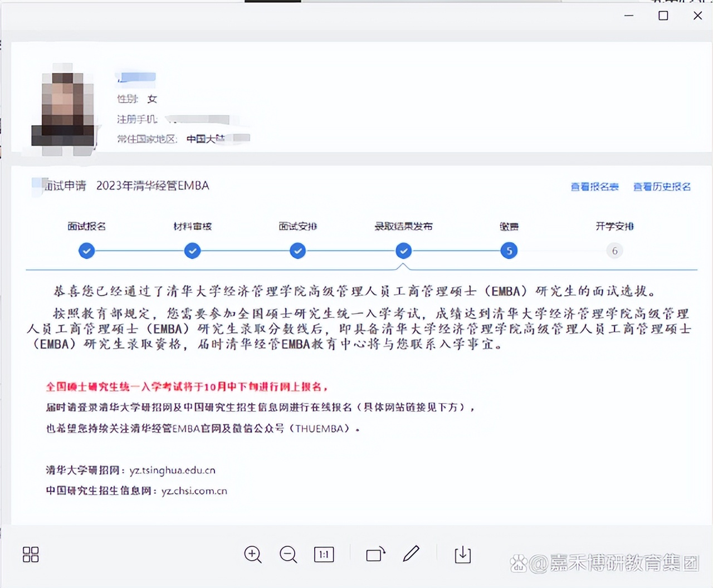The image size is (713, 588).
Task: Click the 面试安排 label text
Action: coord(297,226)
